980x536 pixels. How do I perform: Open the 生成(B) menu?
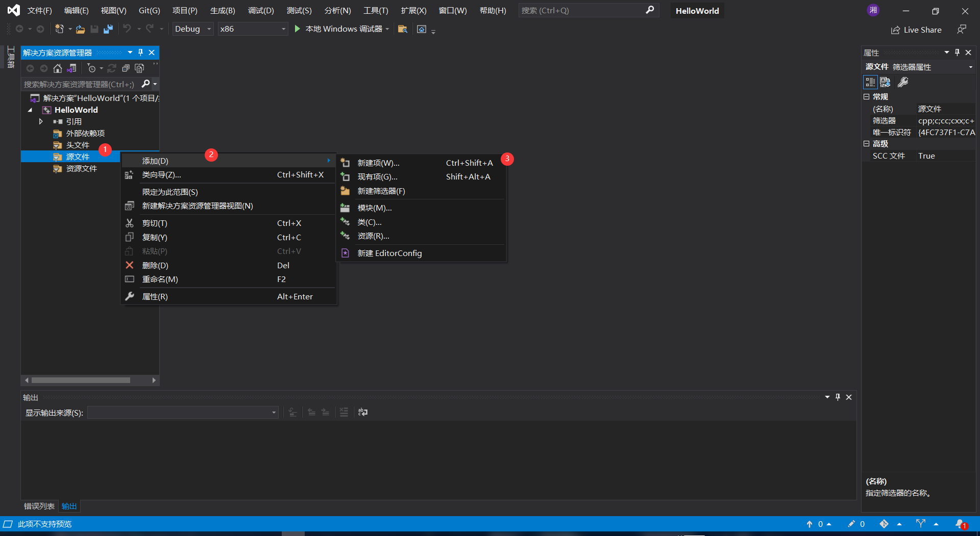pyautogui.click(x=223, y=11)
